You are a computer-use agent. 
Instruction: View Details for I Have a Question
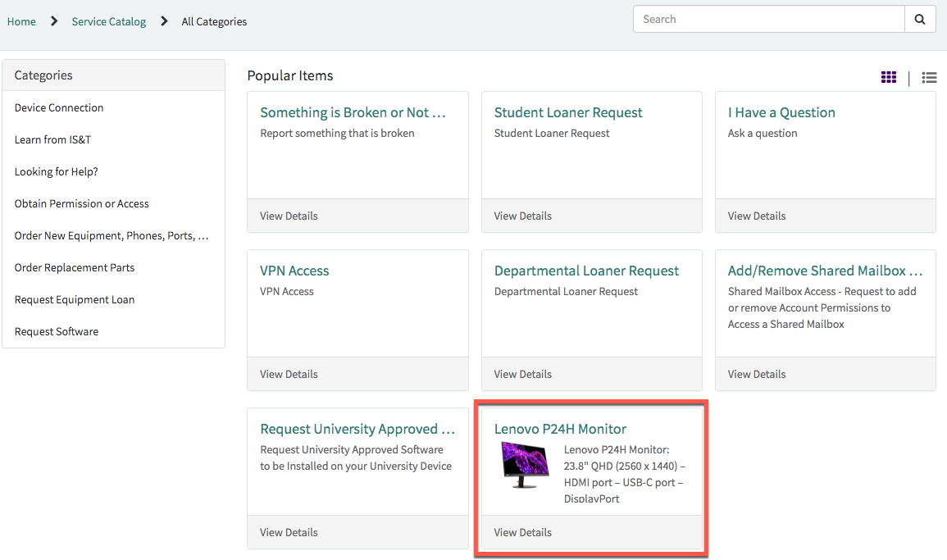pos(756,216)
